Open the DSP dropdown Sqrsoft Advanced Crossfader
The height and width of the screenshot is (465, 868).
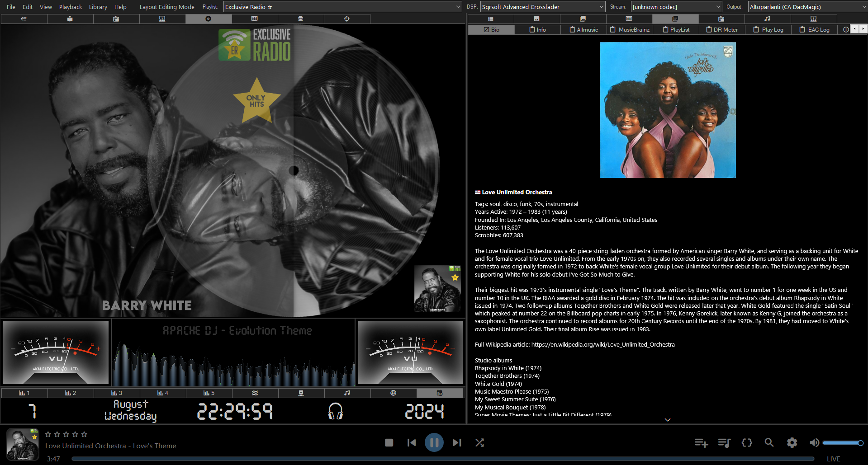[x=543, y=7]
